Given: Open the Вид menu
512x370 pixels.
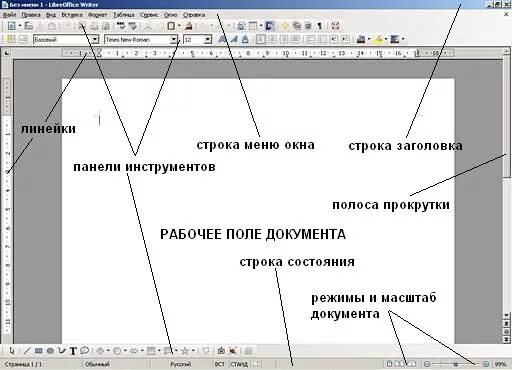Looking at the screenshot, I should pos(51,15).
